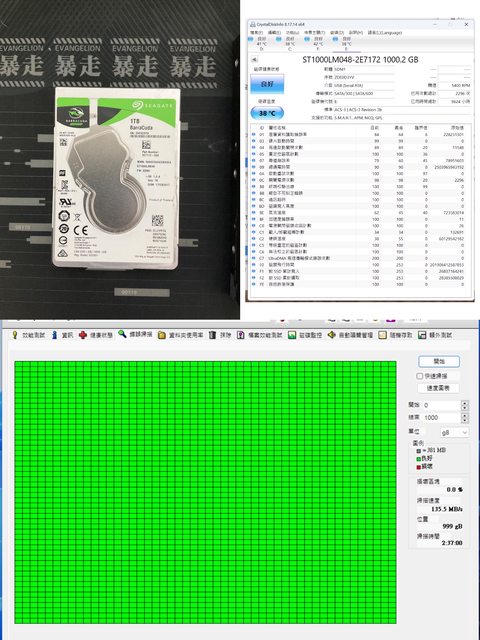Click the CrystalDiskInfo title bar app icon
The width and height of the screenshot is (480, 640).
click(253, 24)
